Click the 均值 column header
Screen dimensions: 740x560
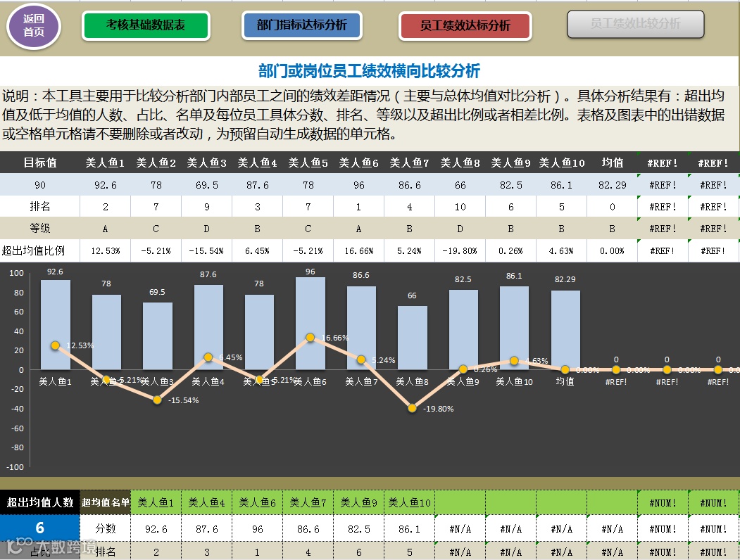612,163
